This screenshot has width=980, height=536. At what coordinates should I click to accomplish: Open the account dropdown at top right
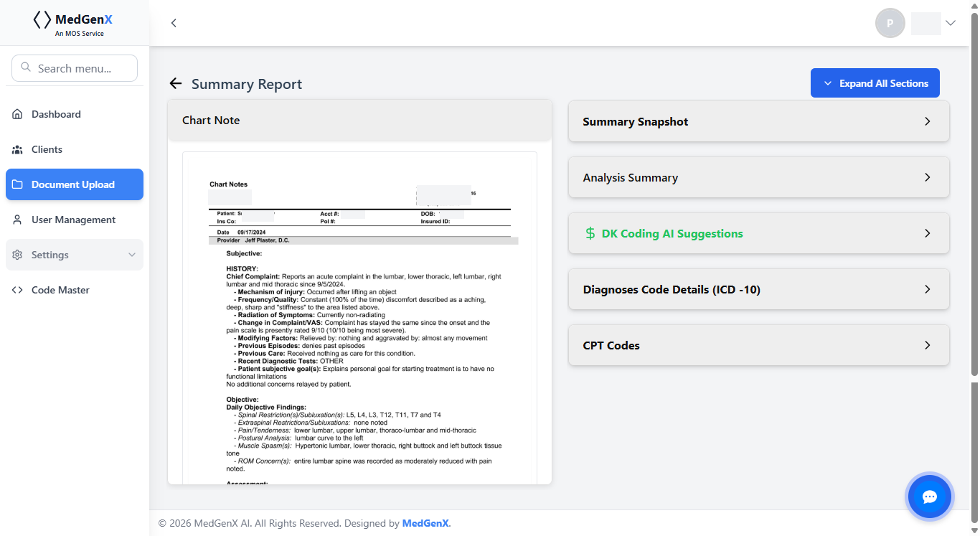pos(951,22)
